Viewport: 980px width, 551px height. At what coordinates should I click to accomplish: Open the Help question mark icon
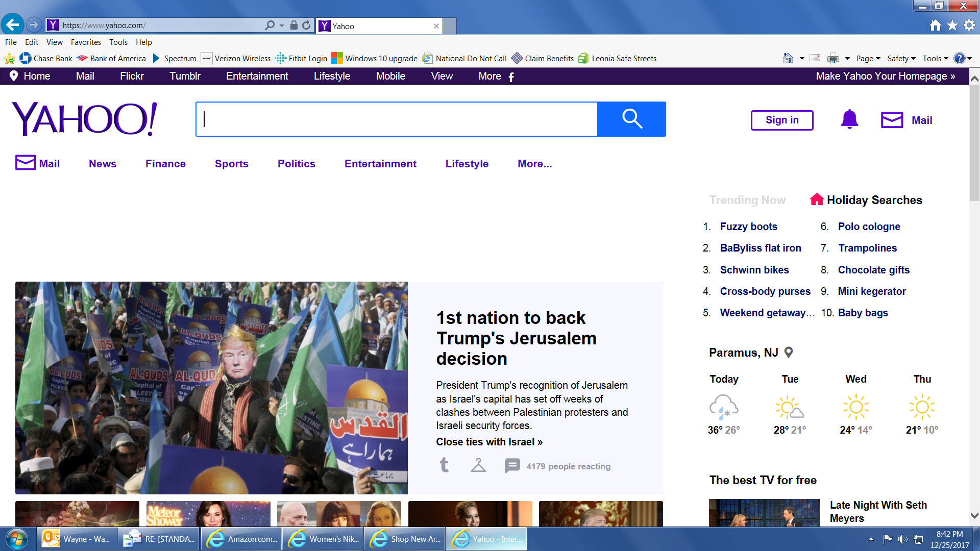point(959,58)
